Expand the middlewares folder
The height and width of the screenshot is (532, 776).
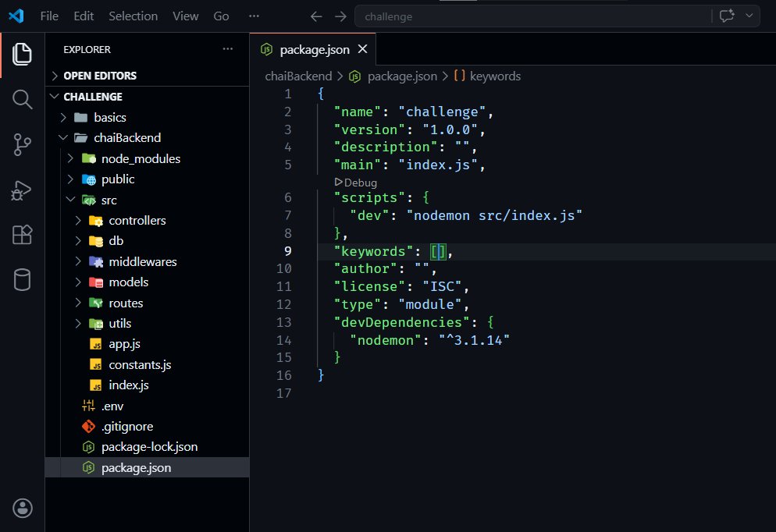tap(147, 261)
